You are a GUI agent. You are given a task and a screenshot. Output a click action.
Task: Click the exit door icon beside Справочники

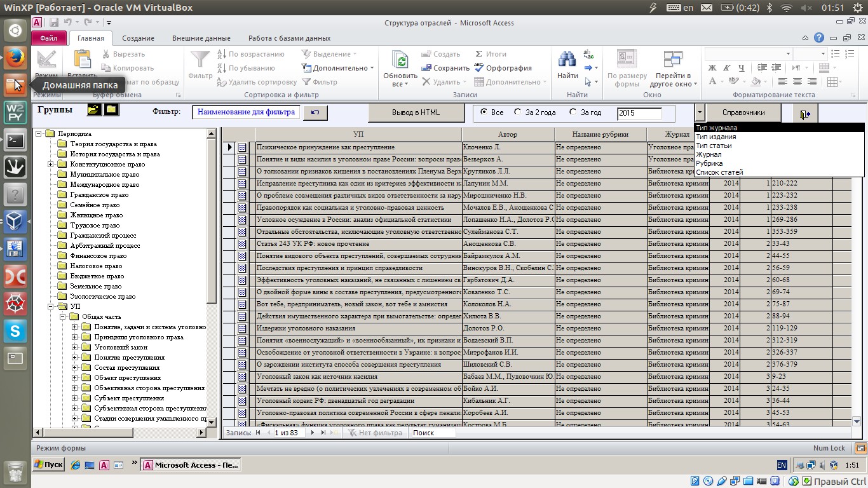pyautogui.click(x=805, y=114)
